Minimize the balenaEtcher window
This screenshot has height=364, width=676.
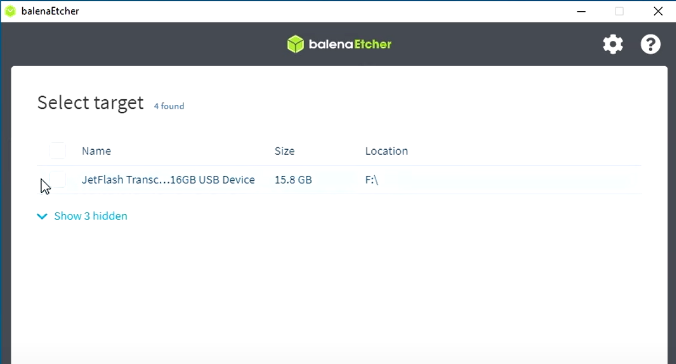click(x=581, y=11)
